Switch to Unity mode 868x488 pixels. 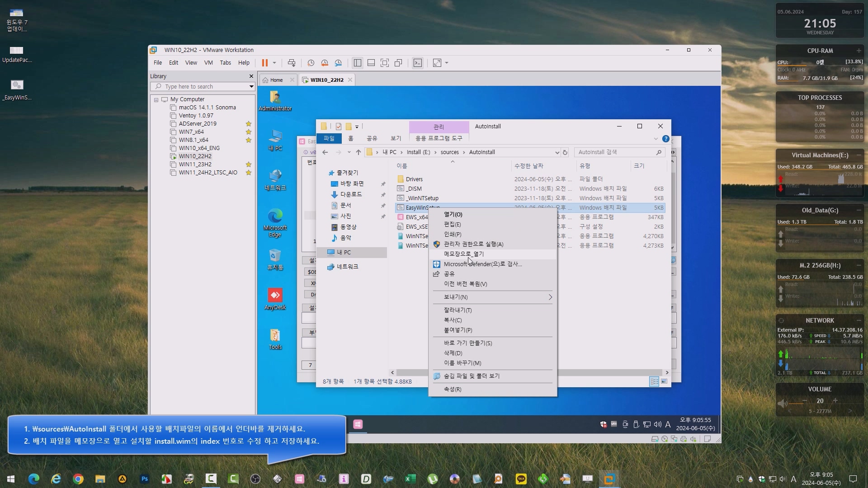point(398,63)
